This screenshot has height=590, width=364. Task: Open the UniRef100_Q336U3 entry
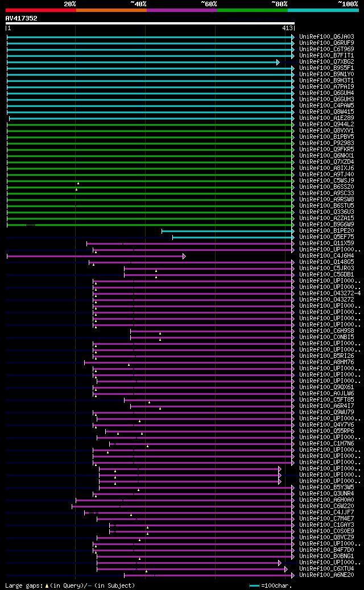[326, 212]
